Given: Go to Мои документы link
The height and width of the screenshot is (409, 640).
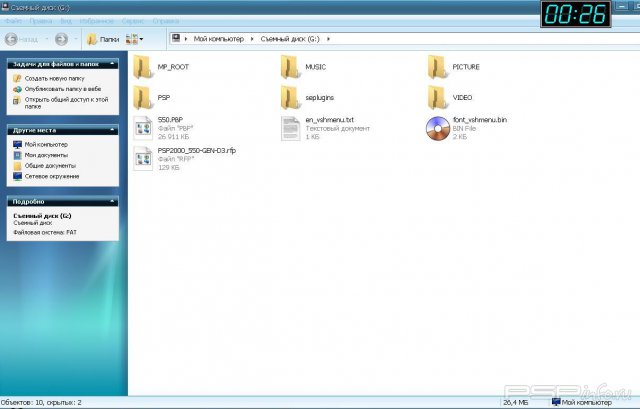Looking at the screenshot, I should [46, 155].
